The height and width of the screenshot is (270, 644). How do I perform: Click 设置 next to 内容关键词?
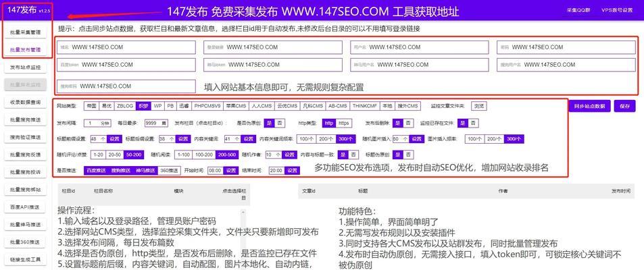click(x=248, y=139)
